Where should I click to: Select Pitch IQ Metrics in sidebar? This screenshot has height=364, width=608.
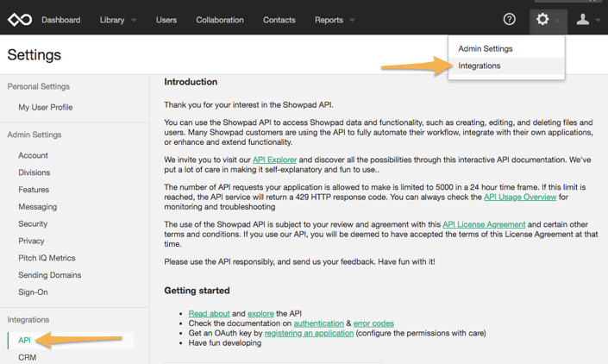47,258
